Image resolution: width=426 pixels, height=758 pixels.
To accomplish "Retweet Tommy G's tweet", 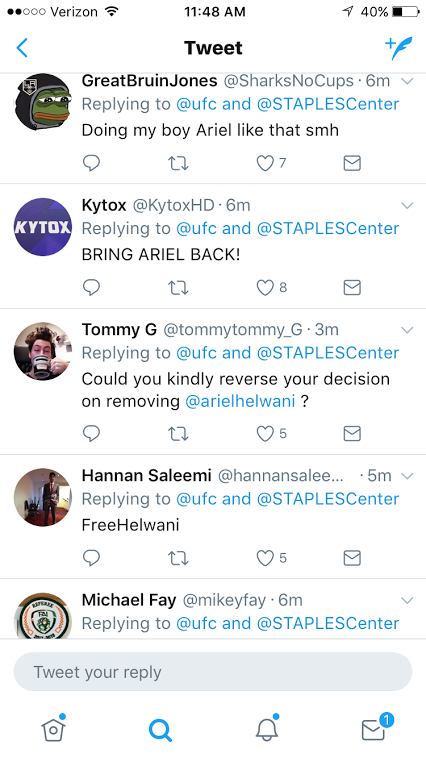I will (x=178, y=434).
